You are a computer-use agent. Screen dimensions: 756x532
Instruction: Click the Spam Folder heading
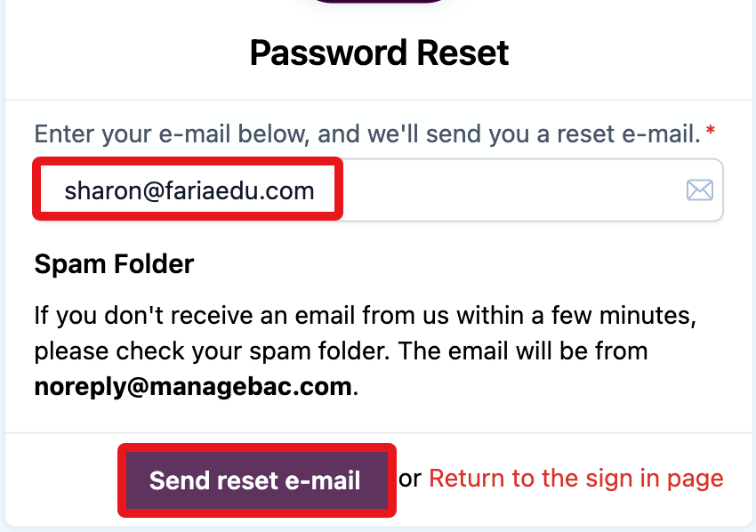click(114, 264)
